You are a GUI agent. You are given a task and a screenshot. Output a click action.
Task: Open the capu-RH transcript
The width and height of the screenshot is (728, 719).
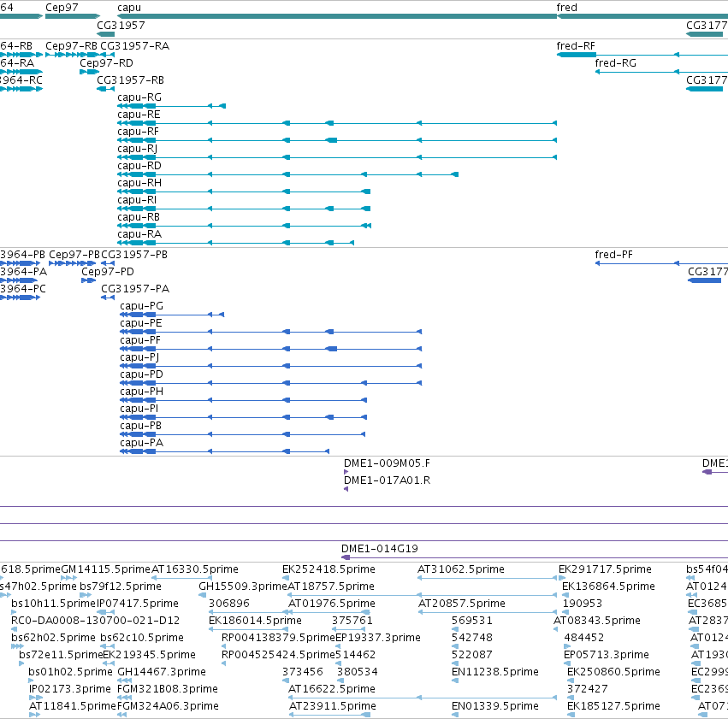click(x=139, y=183)
